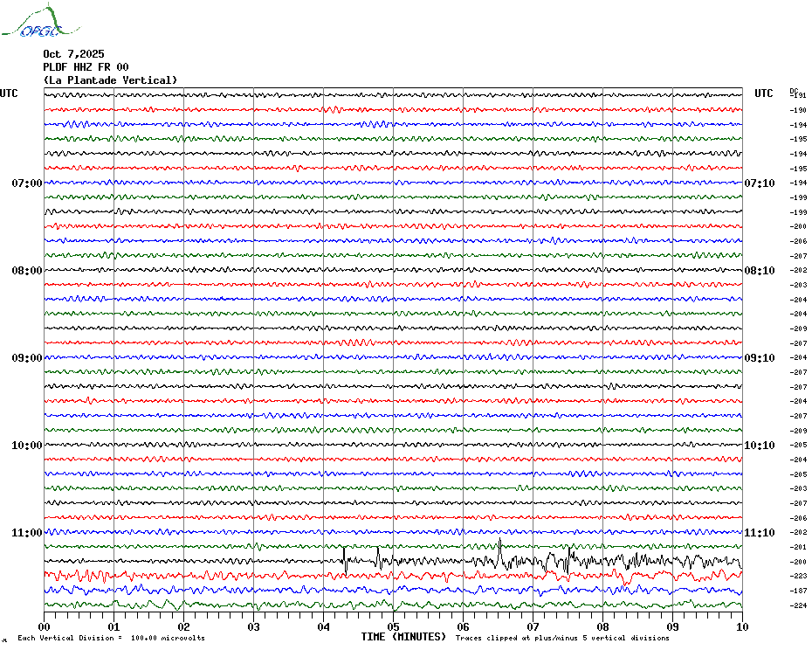Click the 08:10 time label on right
This screenshot has height=650, width=812.
[x=759, y=271]
